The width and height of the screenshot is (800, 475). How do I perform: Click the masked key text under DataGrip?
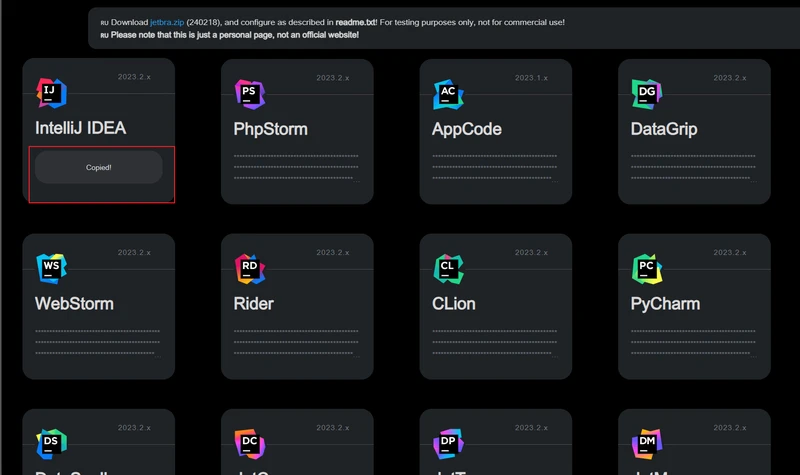pyautogui.click(x=695, y=167)
